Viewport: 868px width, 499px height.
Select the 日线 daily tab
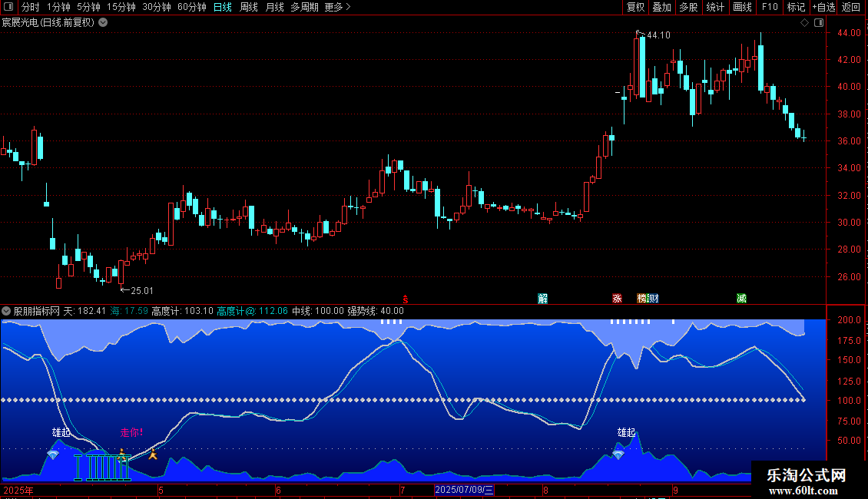(x=223, y=7)
